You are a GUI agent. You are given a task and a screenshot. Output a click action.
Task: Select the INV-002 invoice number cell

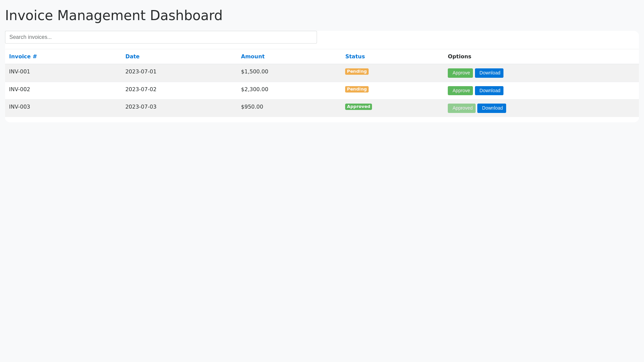(x=19, y=89)
